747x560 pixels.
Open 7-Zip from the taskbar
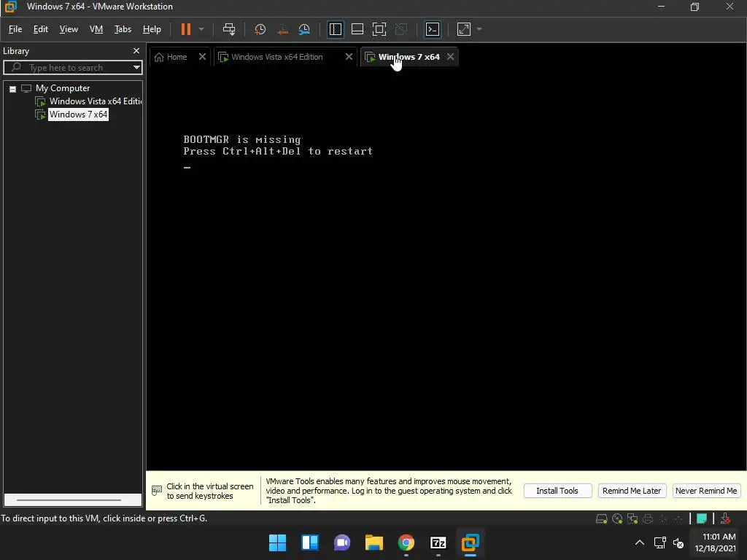pyautogui.click(x=438, y=542)
